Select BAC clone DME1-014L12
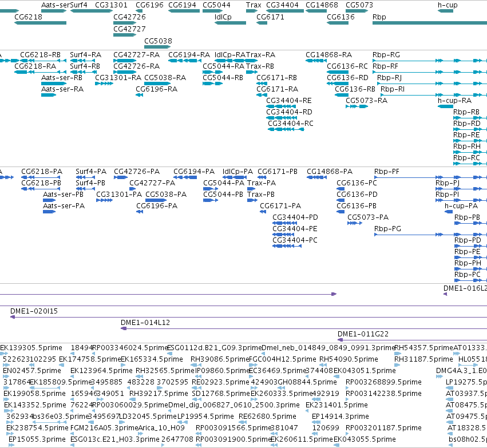Image resolution: width=487 pixels, height=448 pixels. point(304,328)
